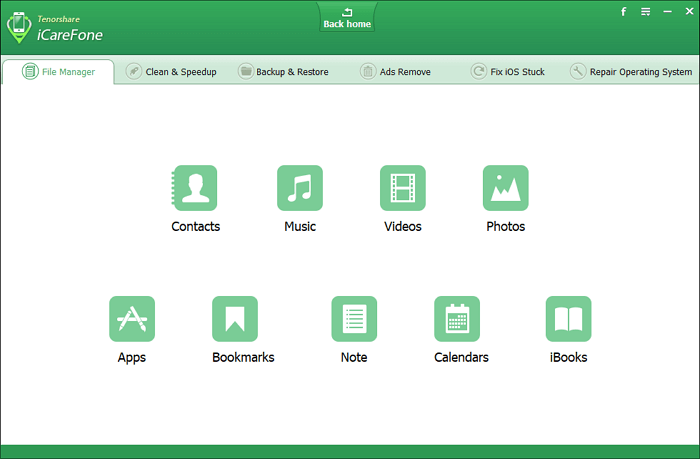Open the Contacts manager icon
Image resolution: width=700 pixels, height=459 pixels.
pyautogui.click(x=195, y=188)
